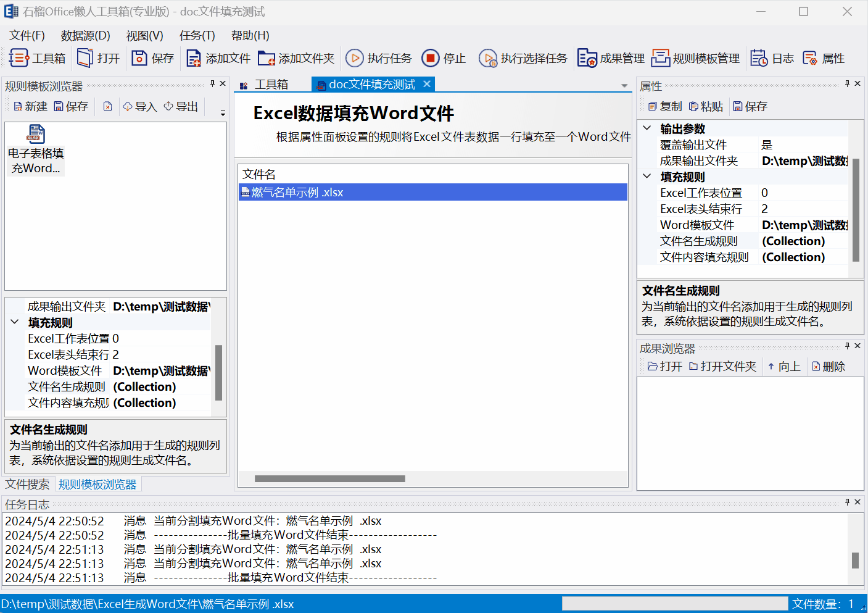Viewport: 868px width, 613px height.
Task: Select 覆盖输出文件 property row
Action: click(x=744, y=144)
